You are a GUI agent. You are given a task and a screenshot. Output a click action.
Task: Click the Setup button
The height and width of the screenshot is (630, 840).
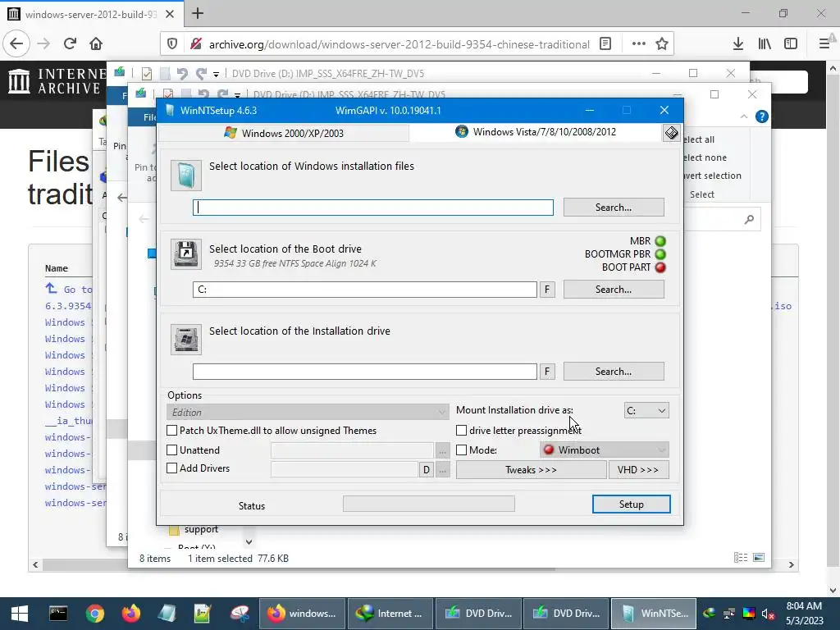[631, 504]
